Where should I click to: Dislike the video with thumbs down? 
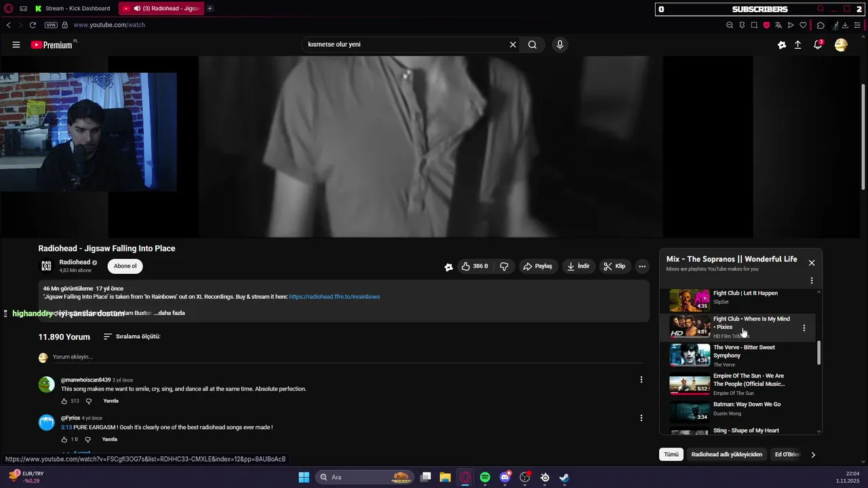(x=504, y=266)
